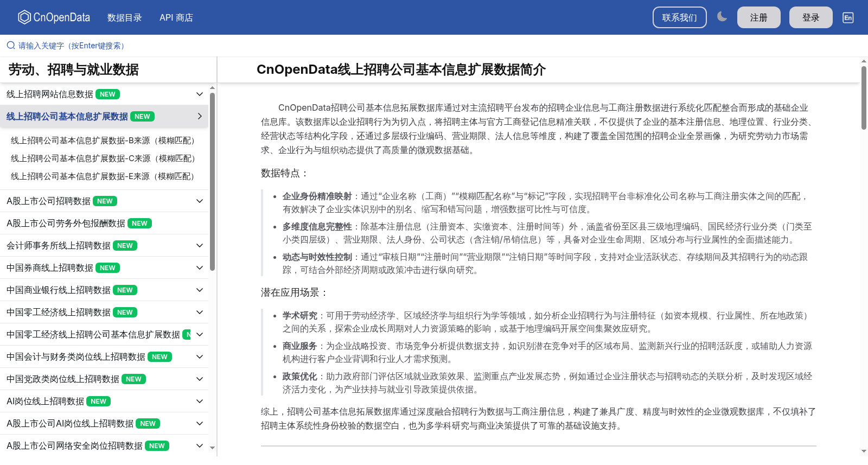Click sidebar scrollbar up arrow
Image resolution: width=868 pixels, height=465 pixels.
tap(212, 87)
